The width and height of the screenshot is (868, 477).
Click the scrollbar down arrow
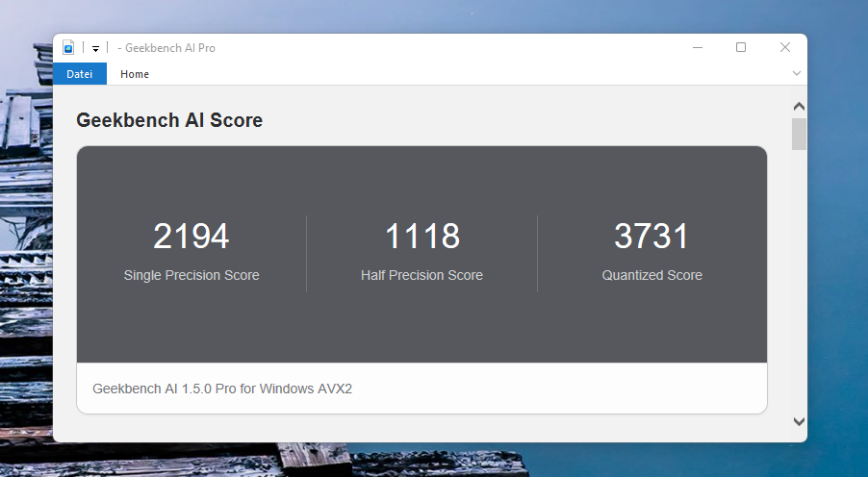coord(799,421)
